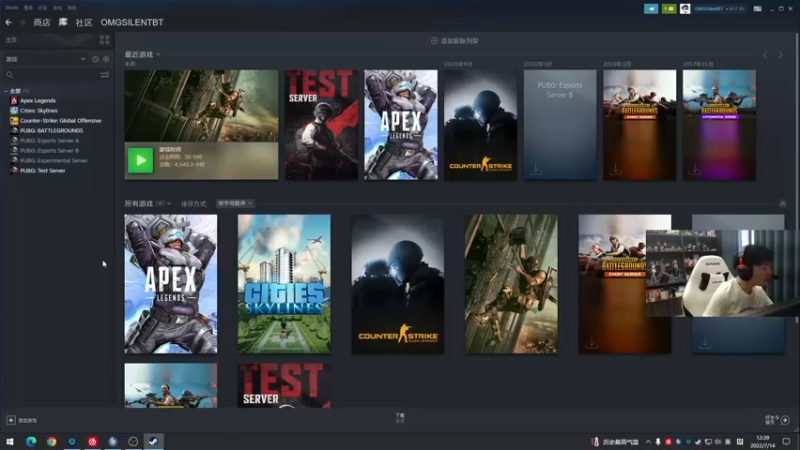
Task: Switch to Big Picture mode icon
Action: pos(758,9)
